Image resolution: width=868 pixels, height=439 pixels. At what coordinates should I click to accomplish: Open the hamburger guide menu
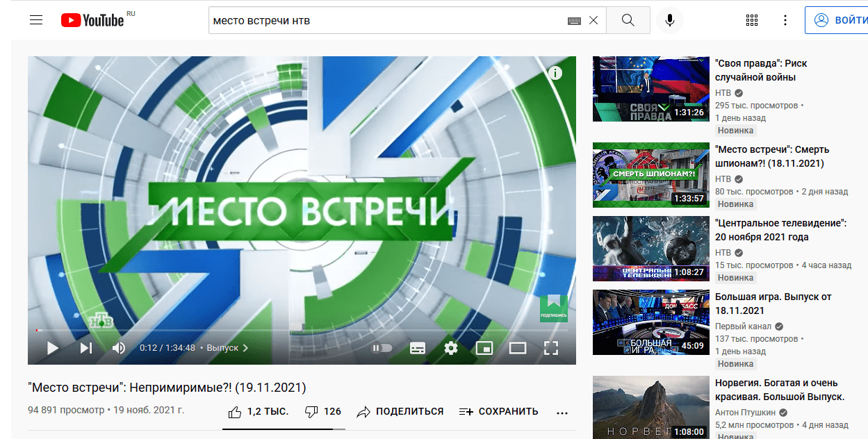click(x=36, y=20)
